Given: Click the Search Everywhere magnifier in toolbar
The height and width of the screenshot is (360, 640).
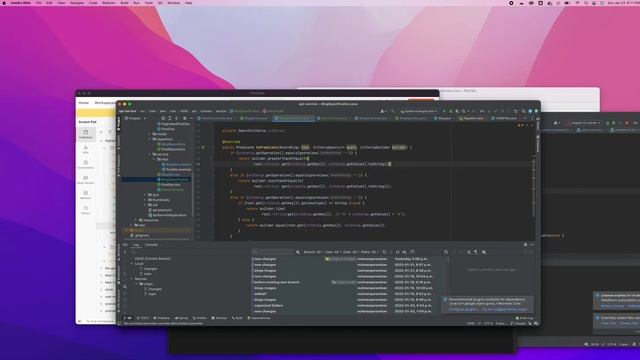Looking at the screenshot, I should pyautogui.click(x=523, y=111).
